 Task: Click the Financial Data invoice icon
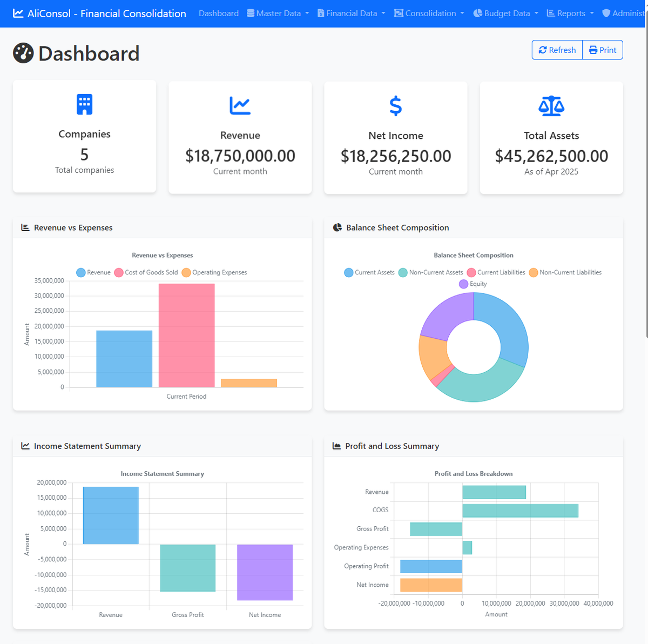321,13
